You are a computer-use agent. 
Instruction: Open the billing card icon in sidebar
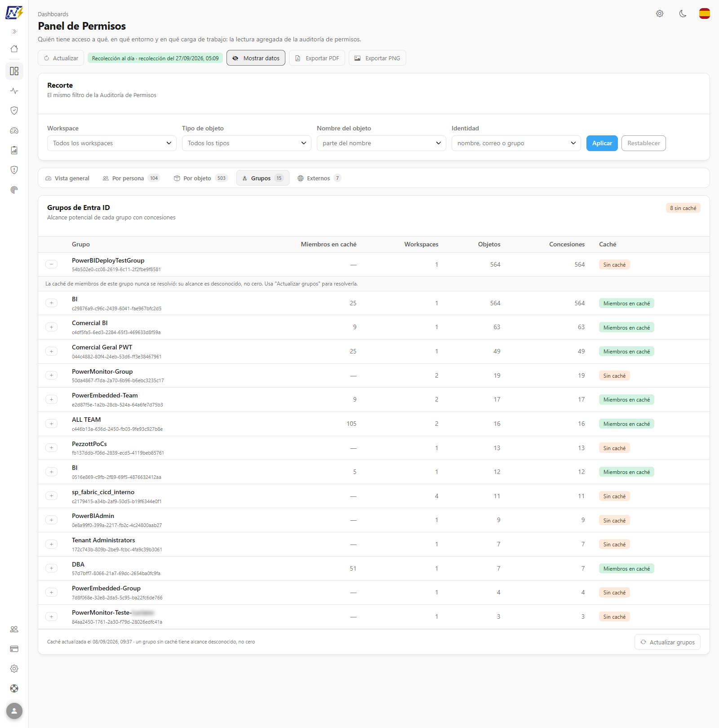(x=14, y=649)
